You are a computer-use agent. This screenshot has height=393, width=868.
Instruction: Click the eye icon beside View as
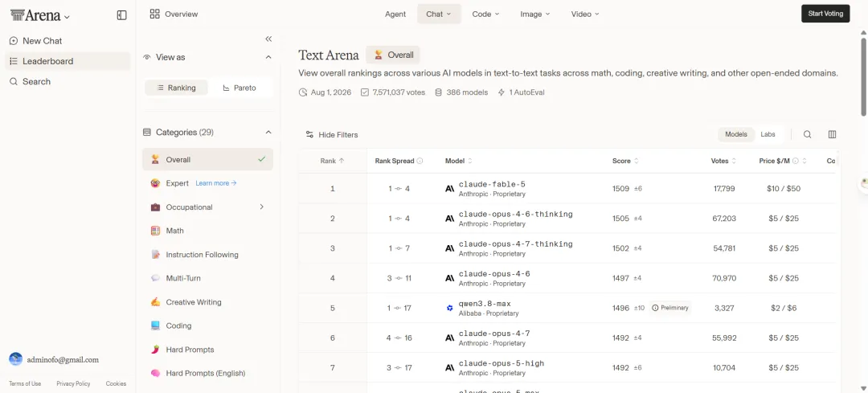point(147,57)
